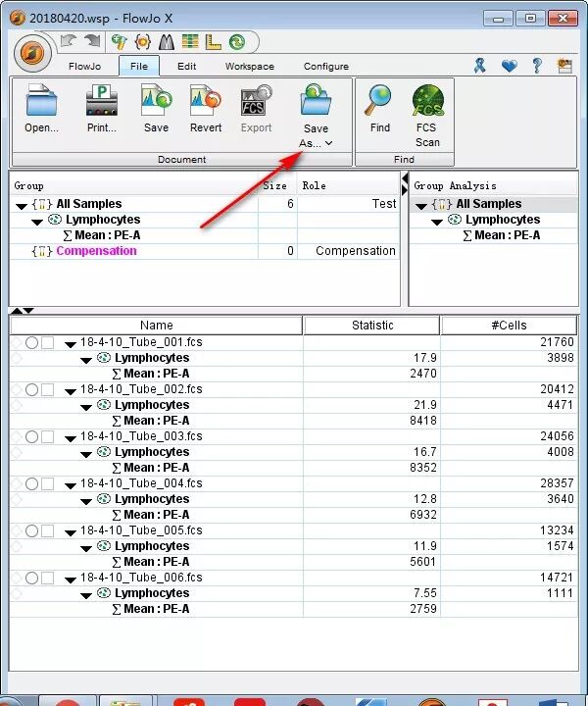Image resolution: width=588 pixels, height=706 pixels.
Task: Select the purple Compensation group row
Action: pos(205,251)
